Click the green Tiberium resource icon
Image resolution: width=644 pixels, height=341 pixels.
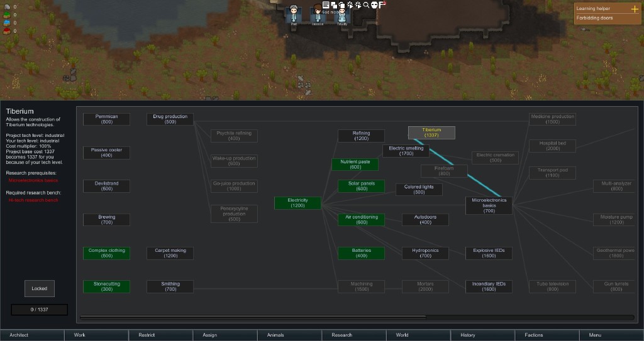6,15
